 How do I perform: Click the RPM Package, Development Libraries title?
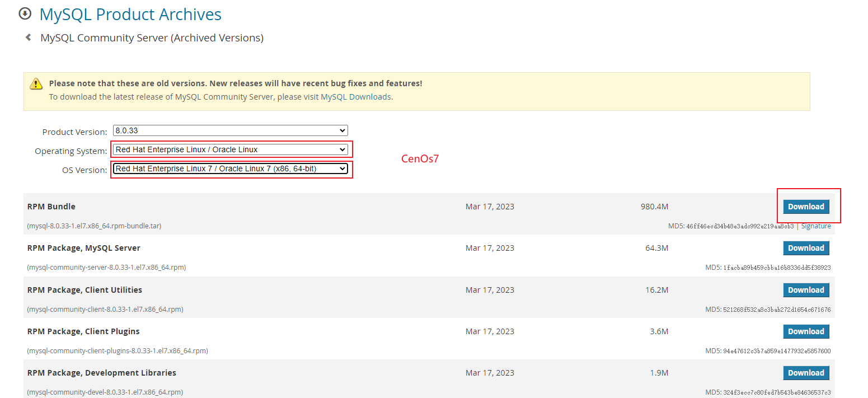(x=101, y=373)
